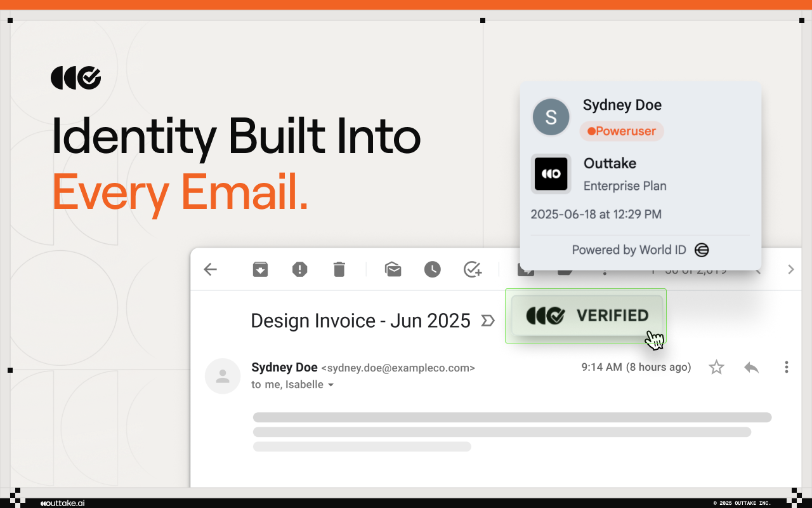Archive the email with archive icon

click(260, 269)
